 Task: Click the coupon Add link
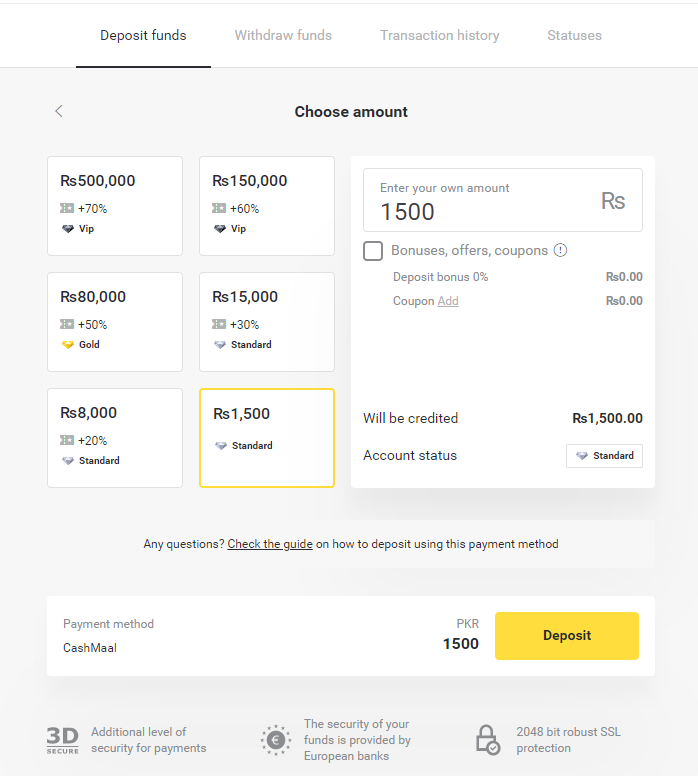click(448, 301)
